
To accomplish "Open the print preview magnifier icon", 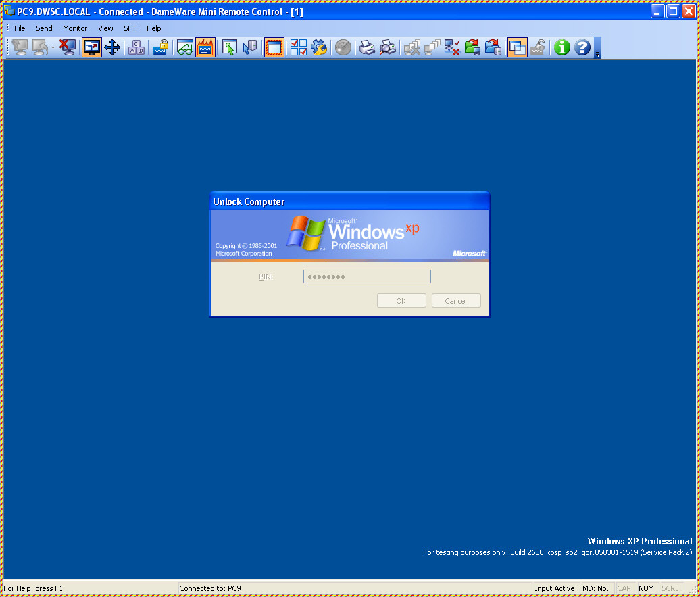I will pyautogui.click(x=388, y=47).
